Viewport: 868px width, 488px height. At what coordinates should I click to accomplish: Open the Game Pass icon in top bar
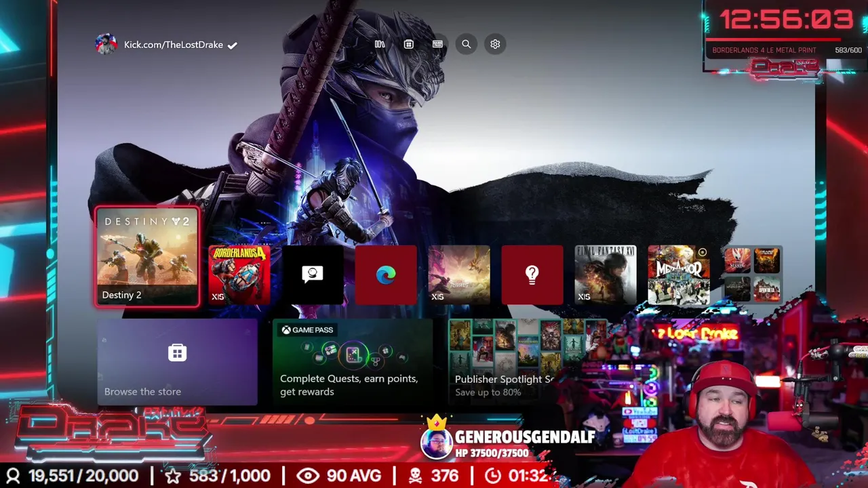point(437,44)
